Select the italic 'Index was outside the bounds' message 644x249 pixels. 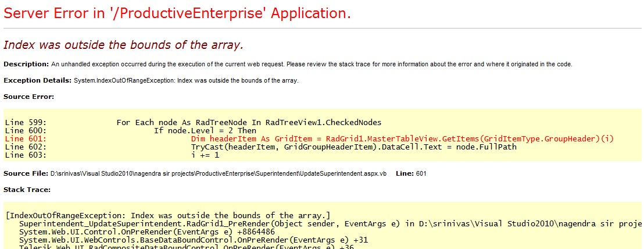click(123, 45)
